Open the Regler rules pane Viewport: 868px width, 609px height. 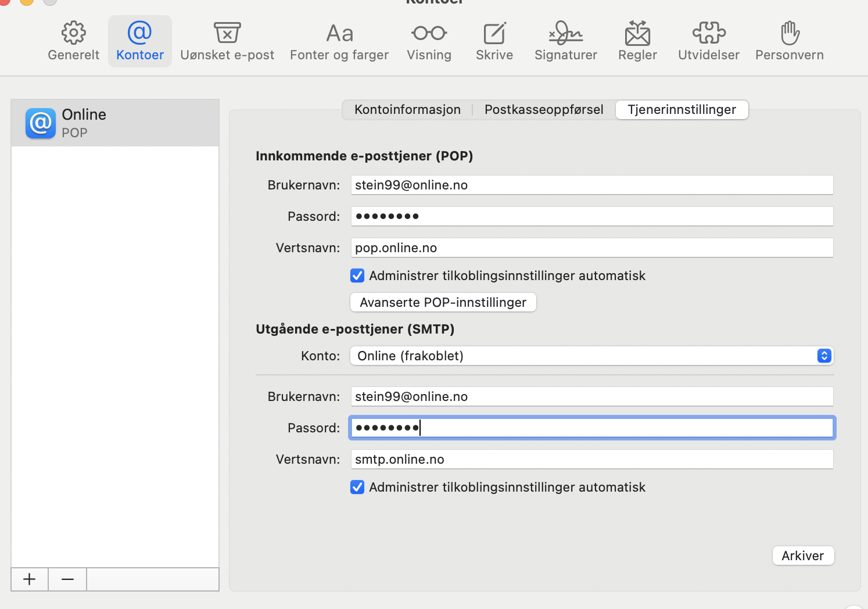637,41
